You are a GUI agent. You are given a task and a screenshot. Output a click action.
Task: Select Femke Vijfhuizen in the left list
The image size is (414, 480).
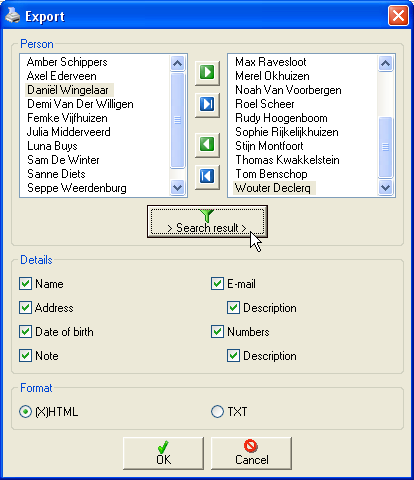pos(67,118)
